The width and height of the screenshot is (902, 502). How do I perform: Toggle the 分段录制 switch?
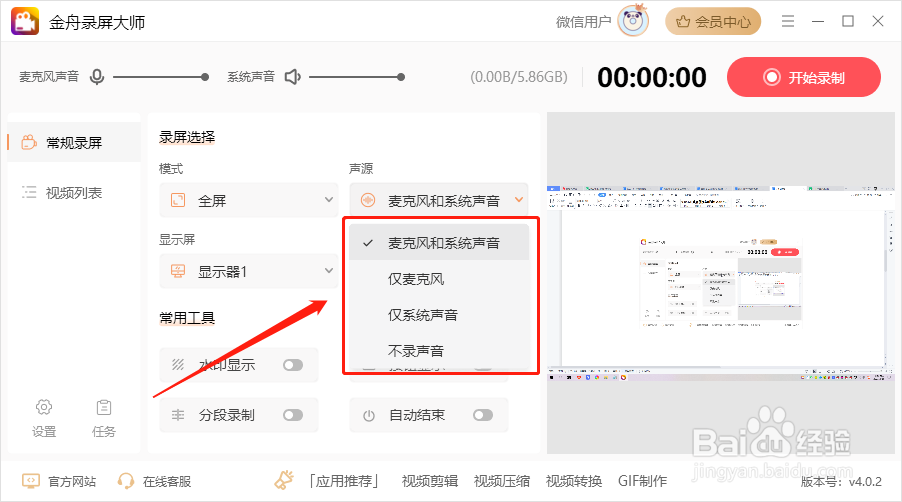pos(293,415)
